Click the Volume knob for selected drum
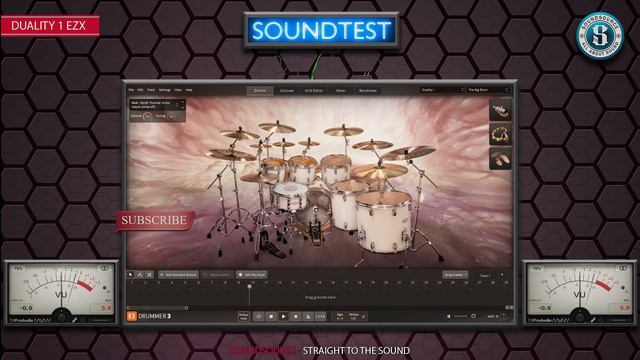The image size is (640, 360). point(147,116)
